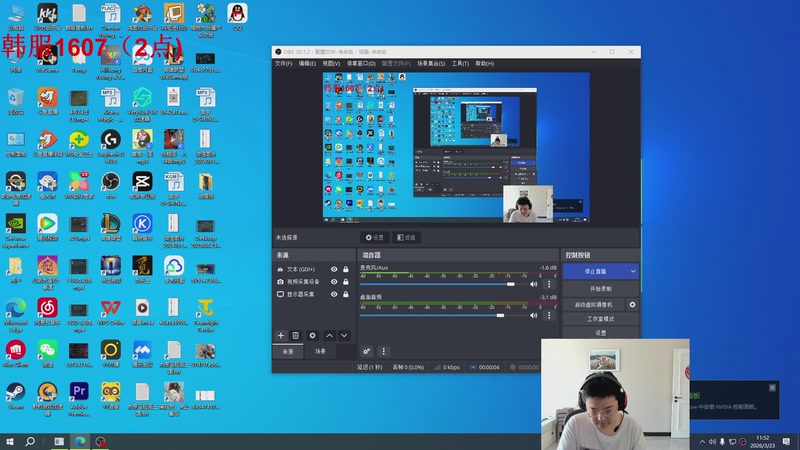Hide the 文本 (GDI+) source via eye icon
Viewport: 800px width, 450px height.
334,269
